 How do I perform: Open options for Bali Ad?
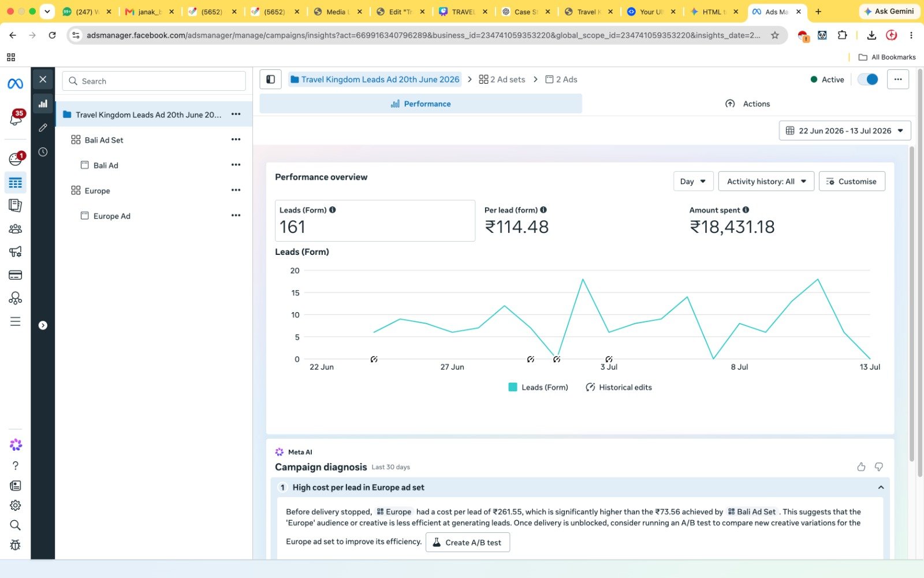(236, 165)
